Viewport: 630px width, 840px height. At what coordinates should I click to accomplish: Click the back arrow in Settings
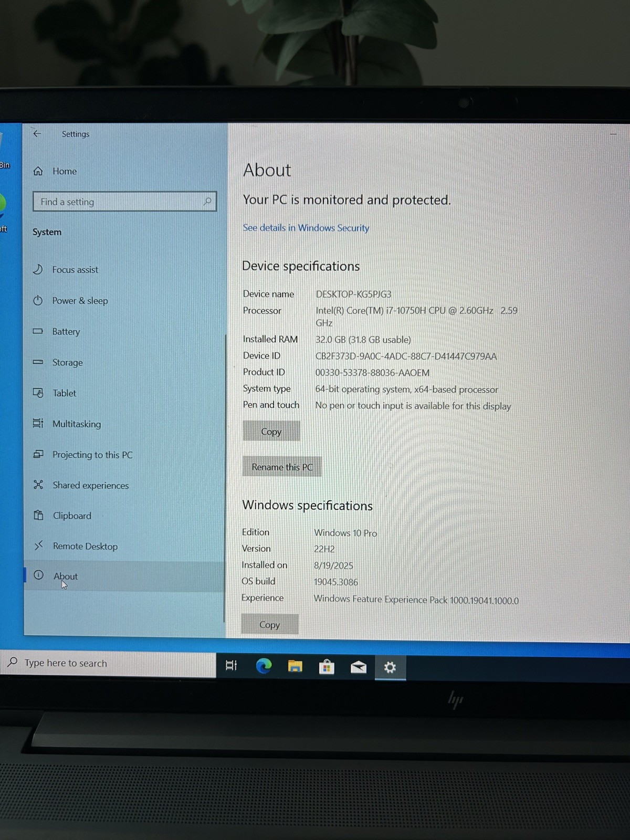[37, 133]
